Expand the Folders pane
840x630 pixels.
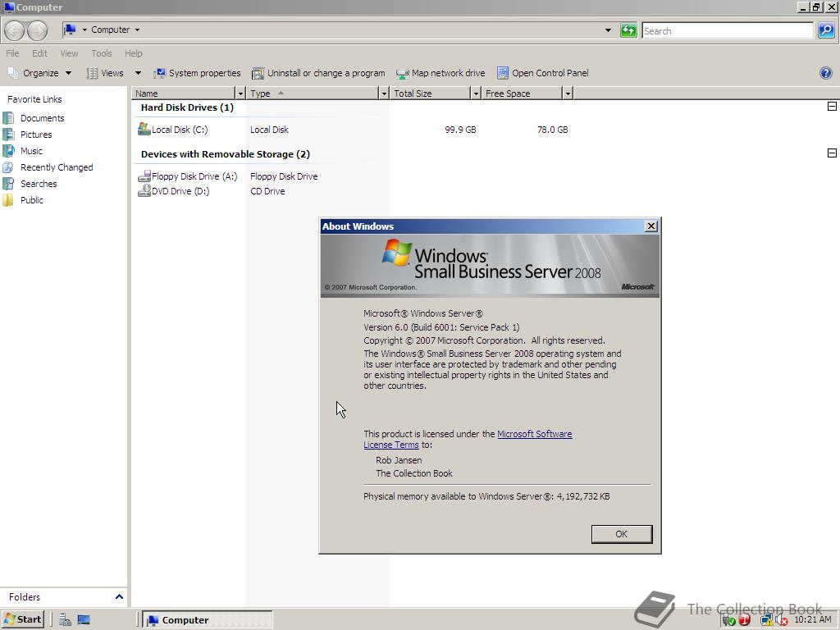click(119, 596)
